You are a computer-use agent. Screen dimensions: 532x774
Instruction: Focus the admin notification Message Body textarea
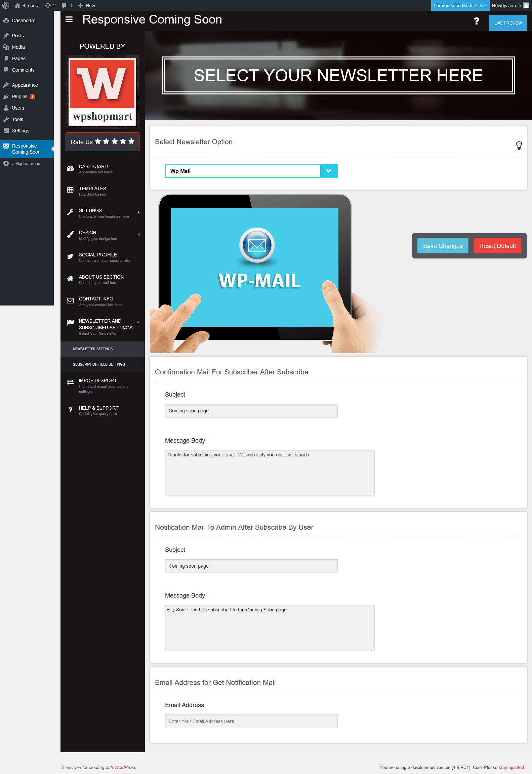point(270,628)
